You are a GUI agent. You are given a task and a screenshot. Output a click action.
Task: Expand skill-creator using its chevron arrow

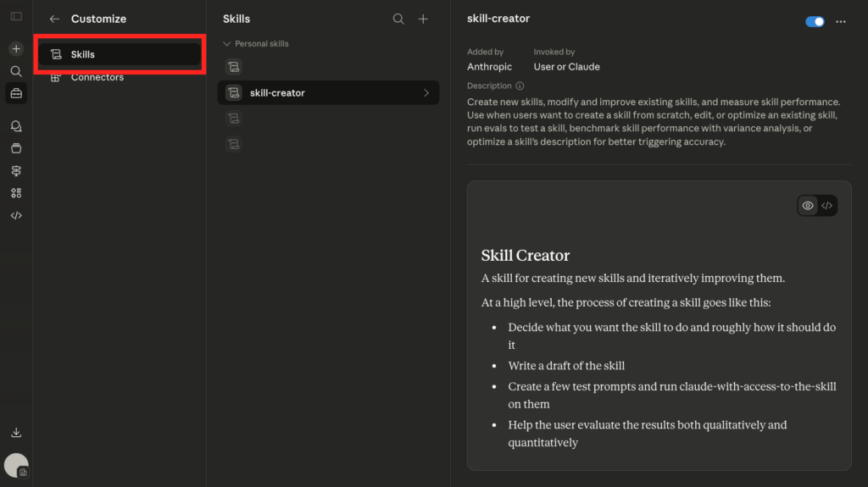[426, 93]
